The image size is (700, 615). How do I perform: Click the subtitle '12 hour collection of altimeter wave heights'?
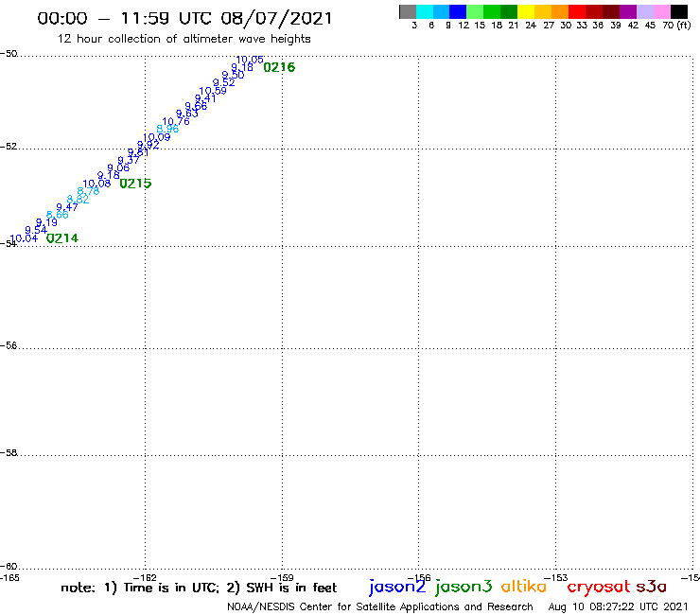(184, 39)
